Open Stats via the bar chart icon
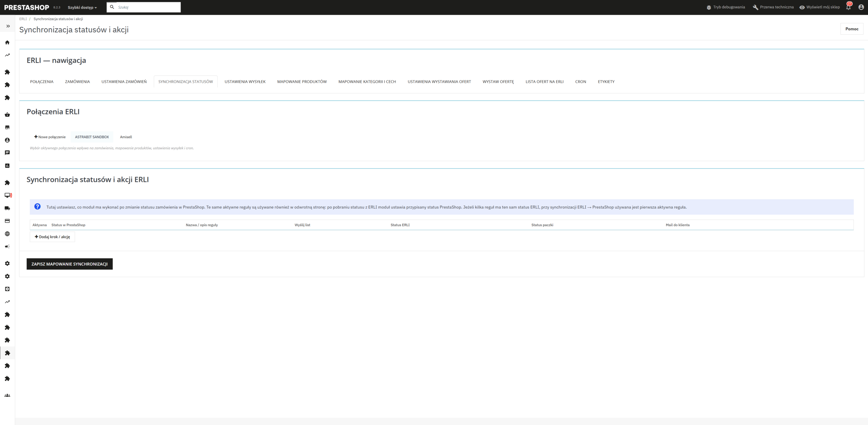868x425 pixels. 7,166
